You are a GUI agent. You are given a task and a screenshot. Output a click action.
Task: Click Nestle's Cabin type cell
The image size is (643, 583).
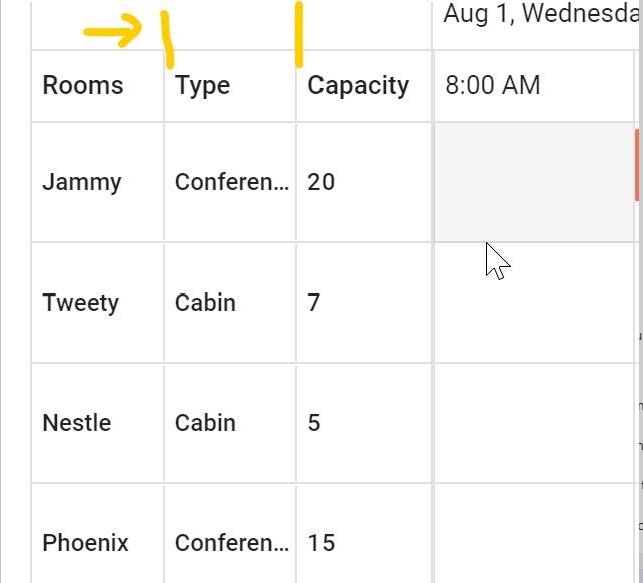click(206, 423)
